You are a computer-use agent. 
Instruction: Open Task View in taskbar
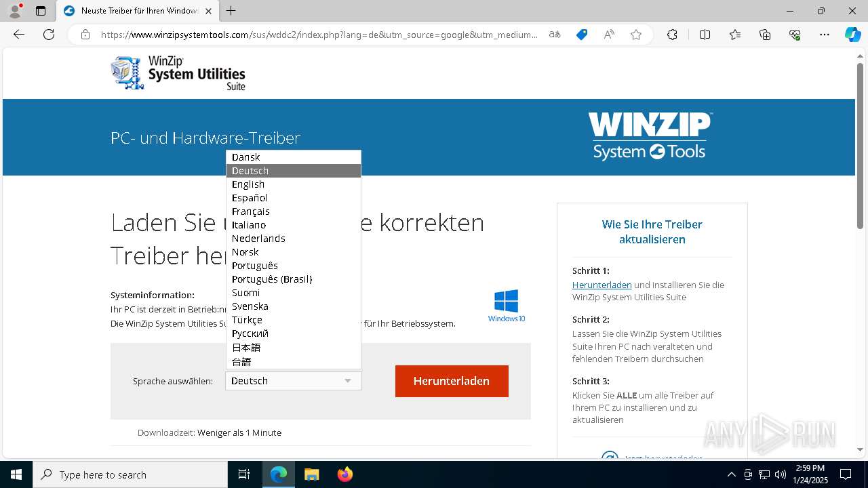[244, 474]
